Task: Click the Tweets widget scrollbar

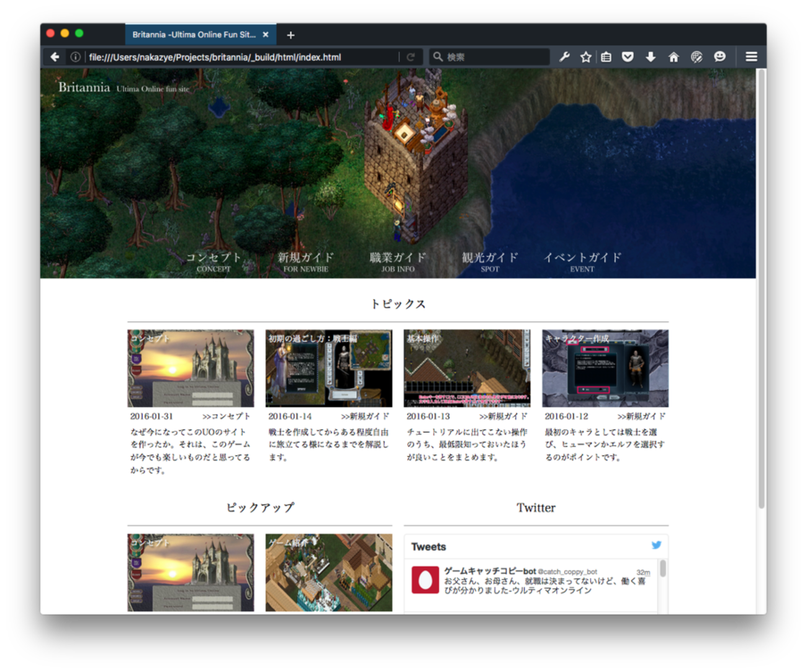Action: [662, 568]
